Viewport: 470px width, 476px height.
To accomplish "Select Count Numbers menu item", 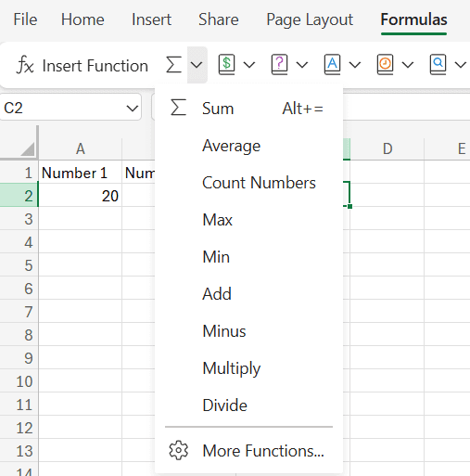I will (248, 183).
